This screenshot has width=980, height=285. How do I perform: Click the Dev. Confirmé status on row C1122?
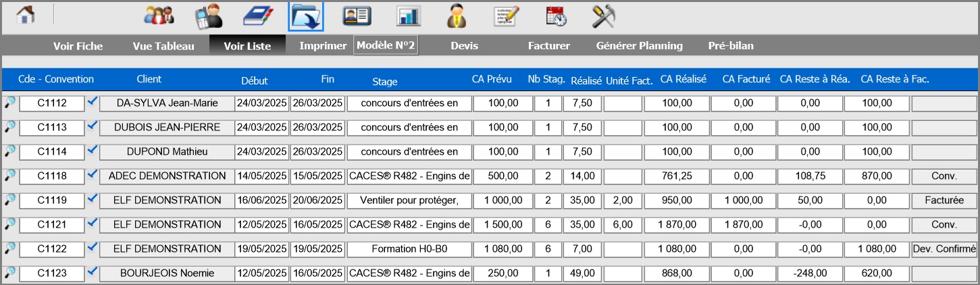[944, 249]
